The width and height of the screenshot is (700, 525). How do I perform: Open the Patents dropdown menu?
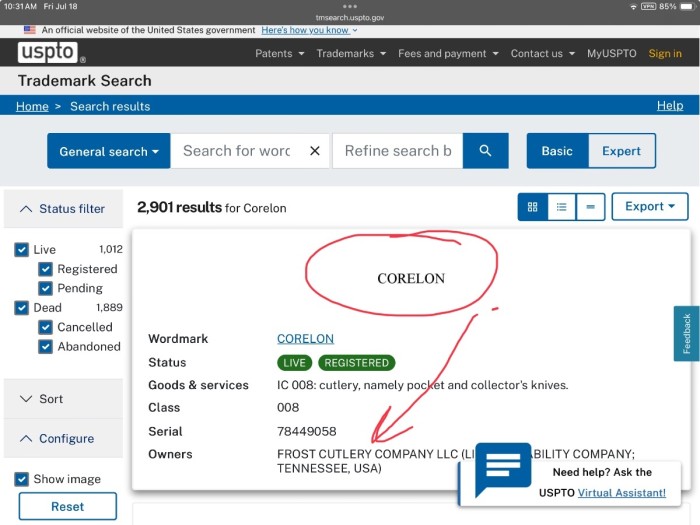[279, 54]
